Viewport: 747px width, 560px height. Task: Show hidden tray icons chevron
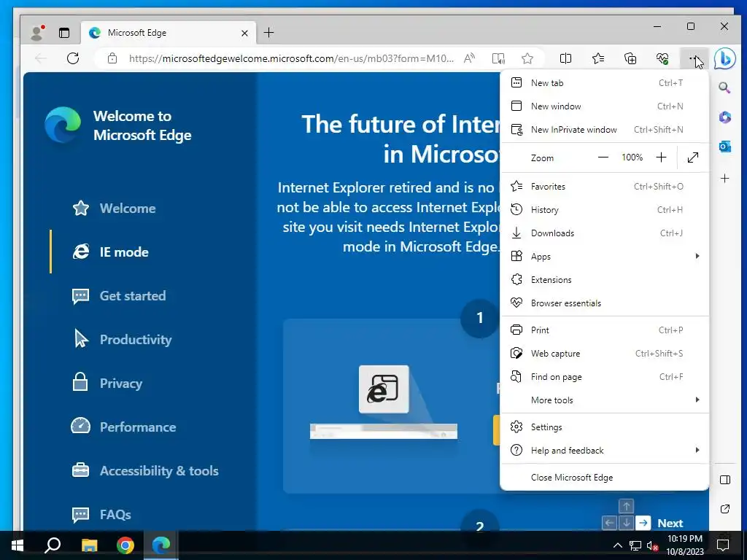[x=617, y=545]
